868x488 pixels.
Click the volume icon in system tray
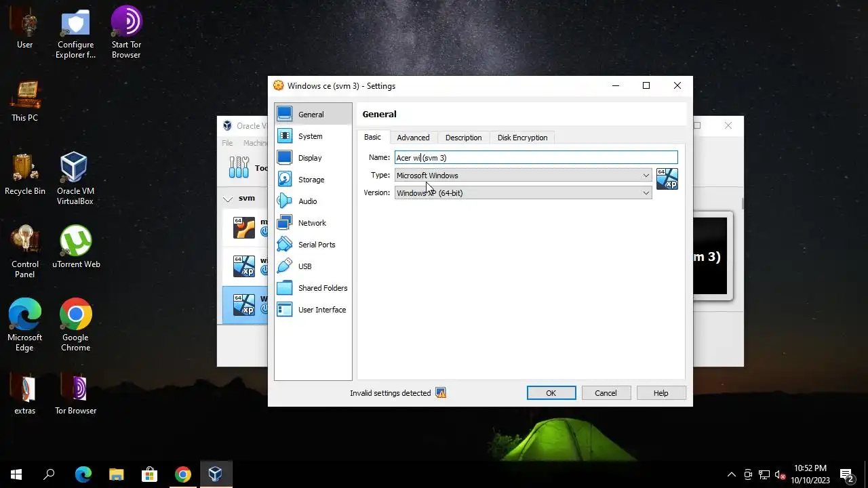pyautogui.click(x=780, y=474)
